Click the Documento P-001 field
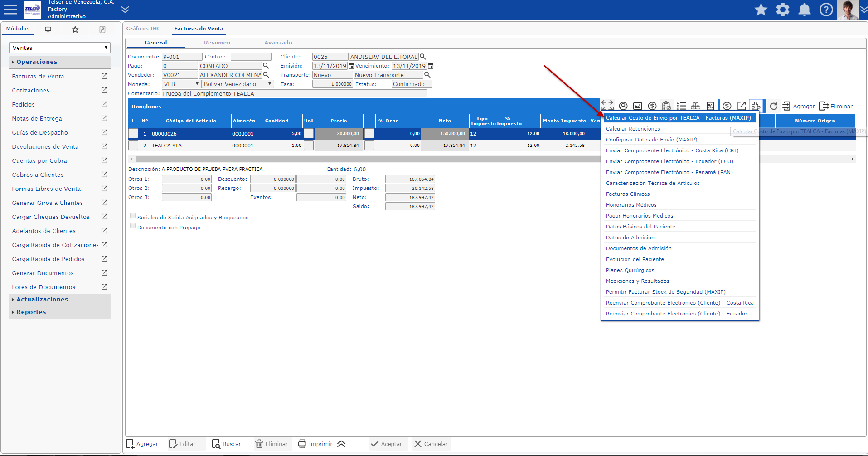The height and width of the screenshot is (456, 868). (x=182, y=57)
